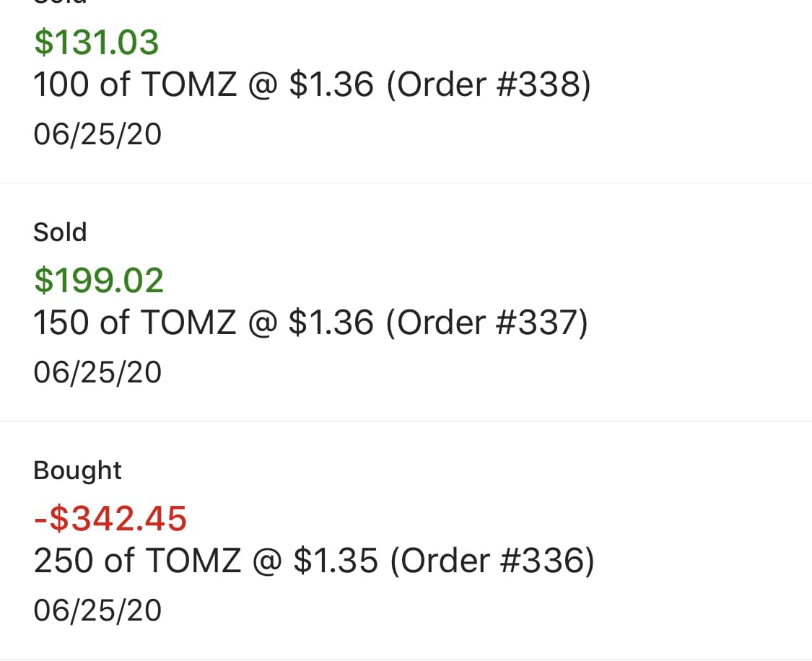Click the $1.36 price in Order #338 line
The width and height of the screenshot is (812, 661).
(331, 85)
